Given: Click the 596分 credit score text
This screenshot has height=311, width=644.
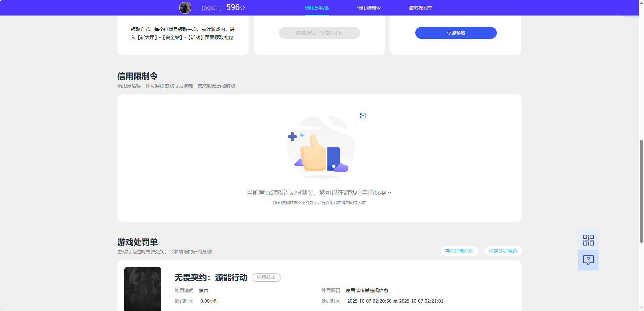Looking at the screenshot, I should click(236, 7).
